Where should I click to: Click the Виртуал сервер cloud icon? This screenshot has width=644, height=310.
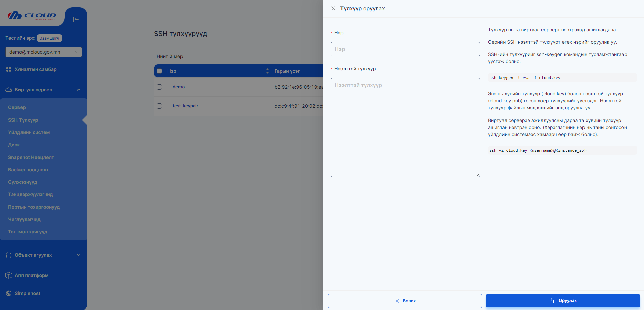click(x=8, y=89)
